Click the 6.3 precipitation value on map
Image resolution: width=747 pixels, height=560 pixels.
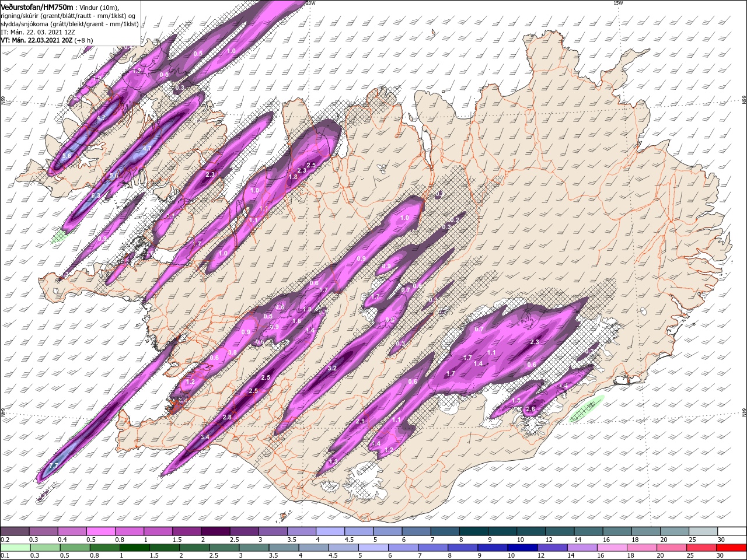click(x=96, y=195)
